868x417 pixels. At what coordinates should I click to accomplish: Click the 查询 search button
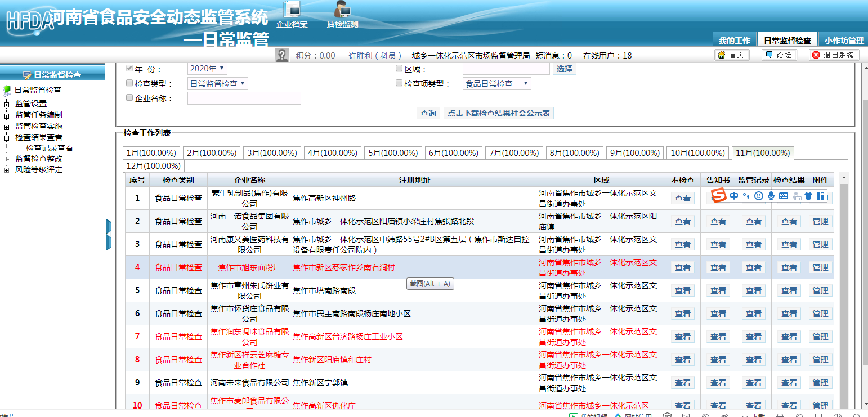pos(428,113)
